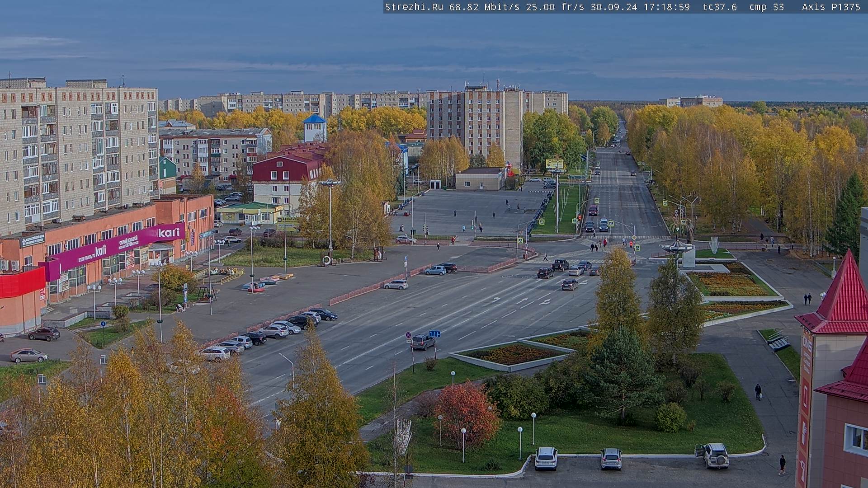Click the Strezhi.Ru overlay text
Image resolution: width=868 pixels, height=488 pixels.
pos(414,7)
